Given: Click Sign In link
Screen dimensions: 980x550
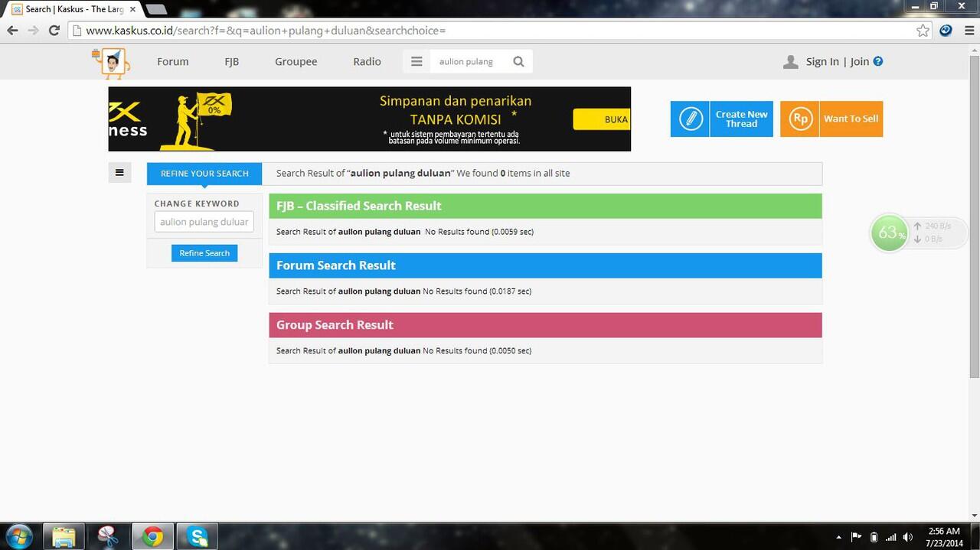Looking at the screenshot, I should [822, 62].
